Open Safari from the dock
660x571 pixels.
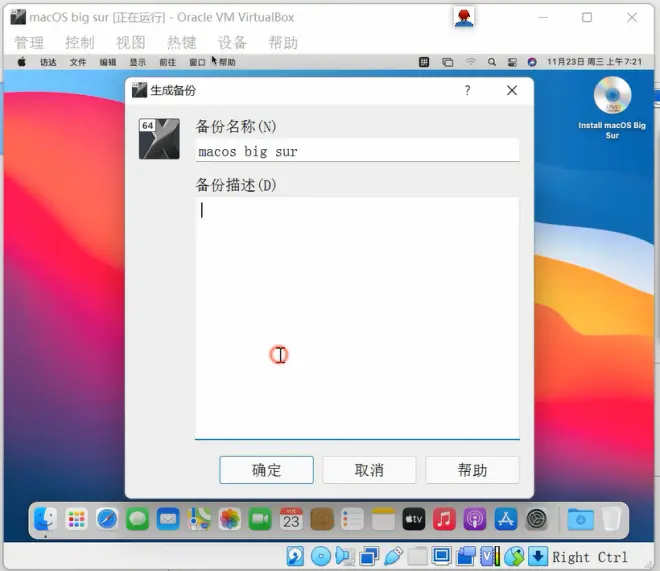pyautogui.click(x=107, y=519)
